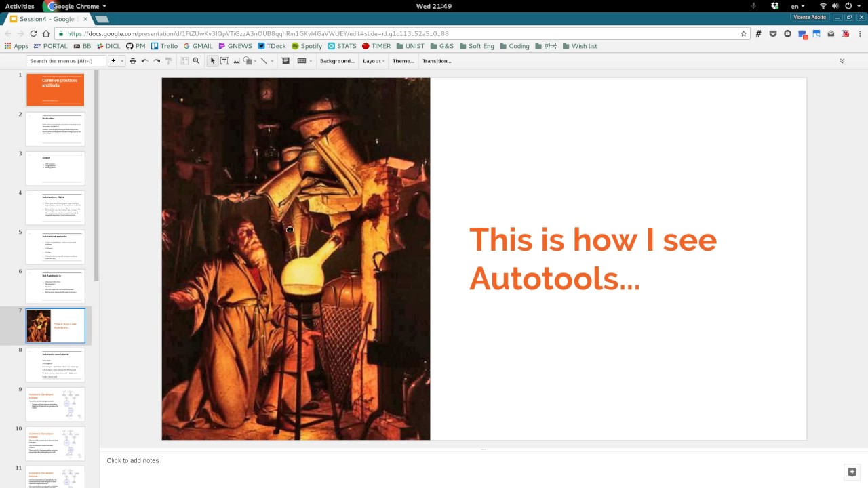
Task: Select slide 10 thumbnail in filmstrip
Action: coord(55,443)
